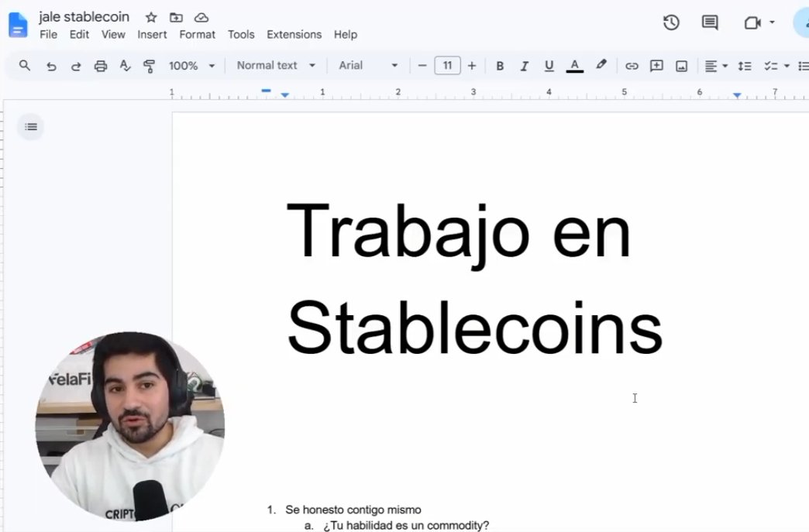Open the Tools menu

tap(241, 35)
